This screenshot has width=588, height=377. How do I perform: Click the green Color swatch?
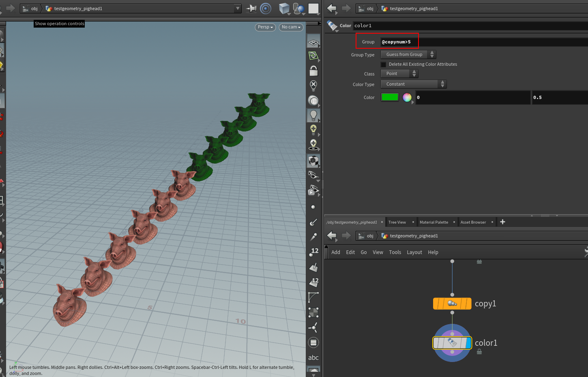click(x=390, y=97)
